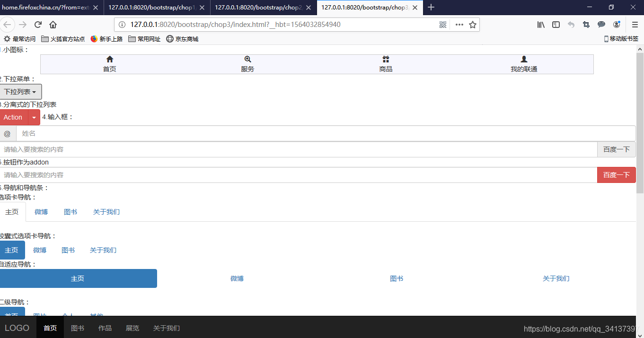
Task: Click the red Action button
Action: (14, 117)
